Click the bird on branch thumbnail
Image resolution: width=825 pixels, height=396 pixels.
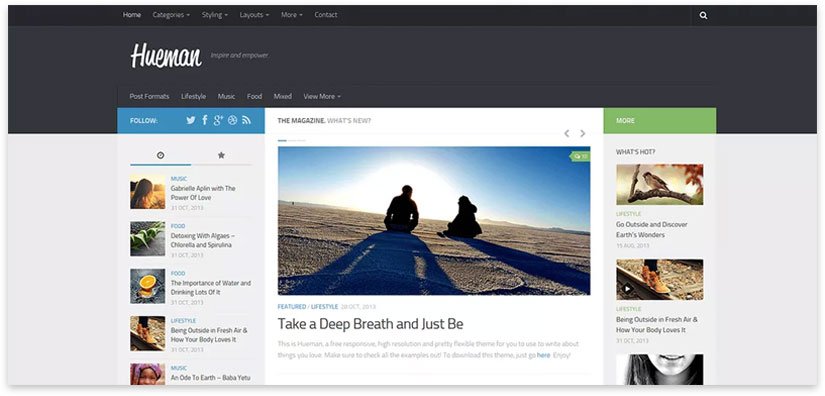click(x=660, y=184)
